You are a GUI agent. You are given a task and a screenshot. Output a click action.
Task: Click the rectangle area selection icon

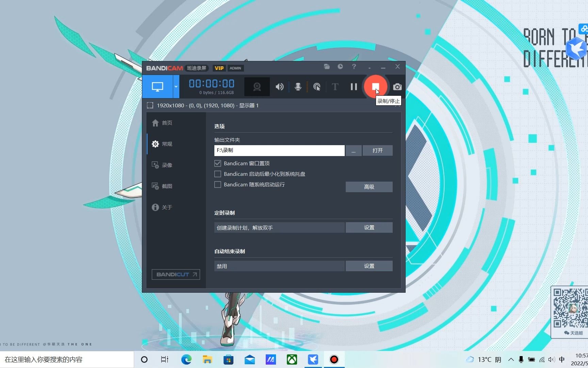point(150,105)
